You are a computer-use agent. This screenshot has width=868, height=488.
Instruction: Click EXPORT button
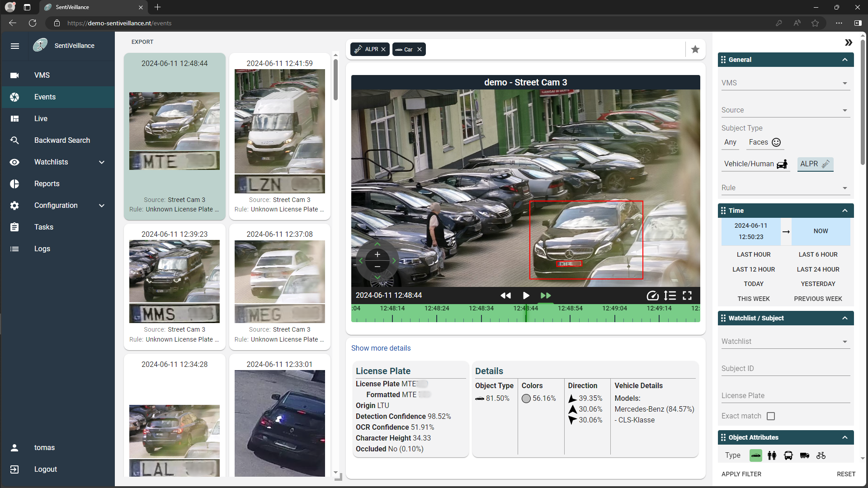(x=142, y=42)
